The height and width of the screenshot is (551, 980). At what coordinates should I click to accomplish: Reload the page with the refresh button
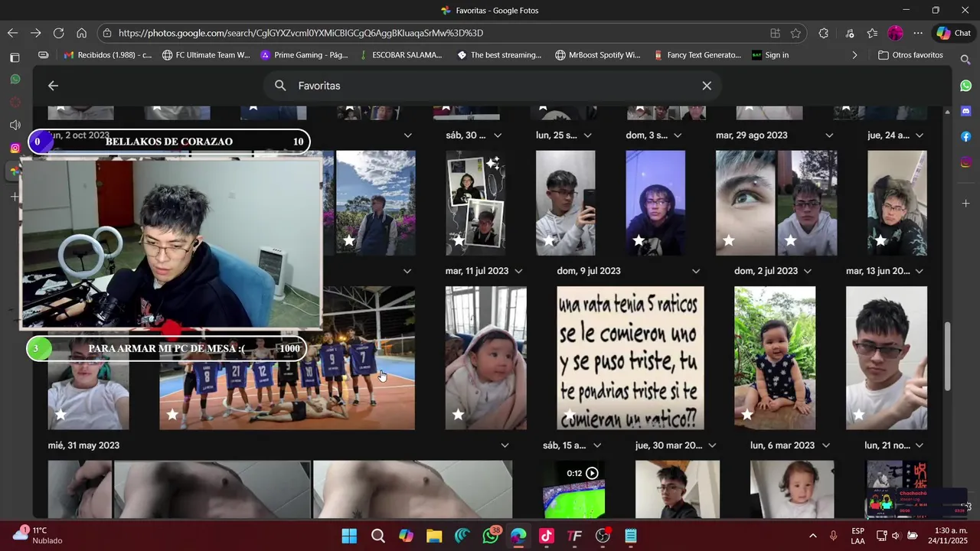(x=58, y=33)
